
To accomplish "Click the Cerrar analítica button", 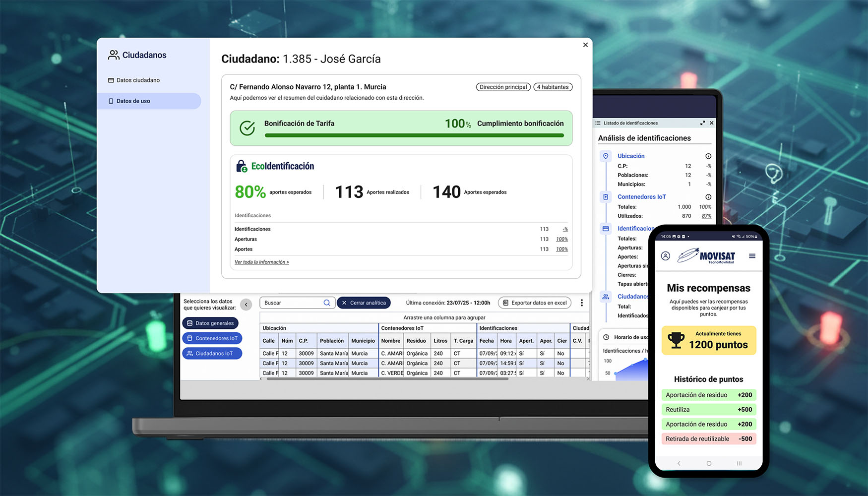I will point(364,303).
